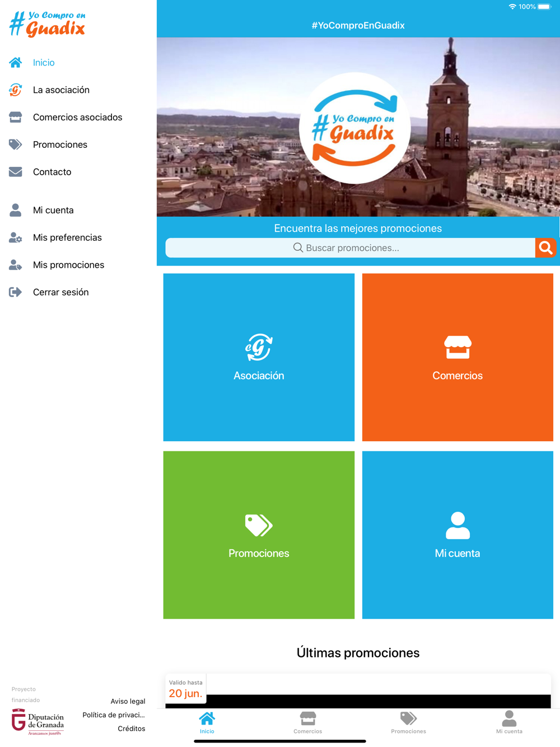
Task: Click the Mis preferencias user-gear icon
Action: [x=15, y=237]
